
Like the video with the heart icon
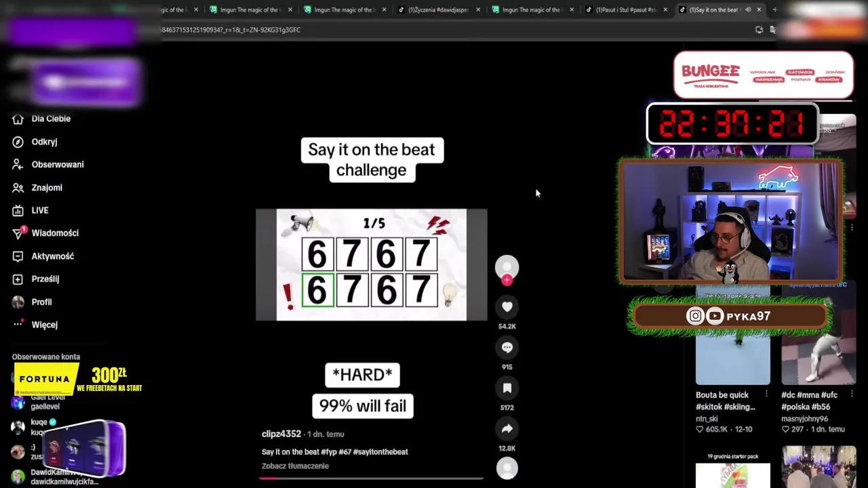coord(507,307)
